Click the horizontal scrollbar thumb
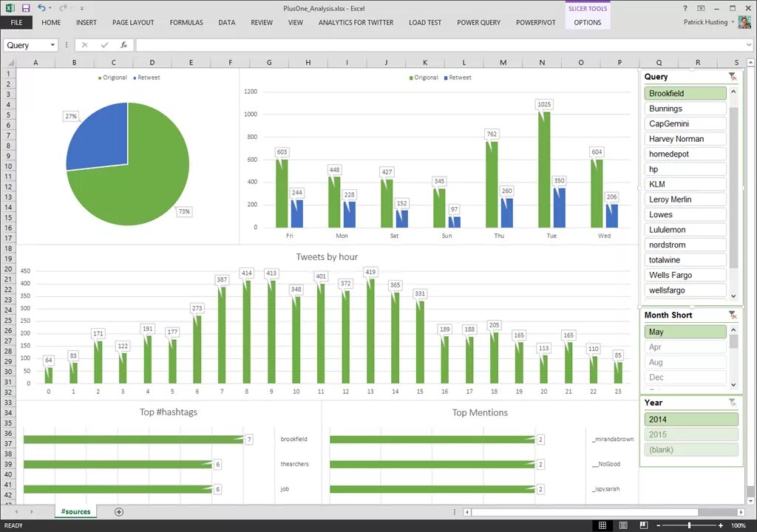757x532 pixels. (x=585, y=512)
